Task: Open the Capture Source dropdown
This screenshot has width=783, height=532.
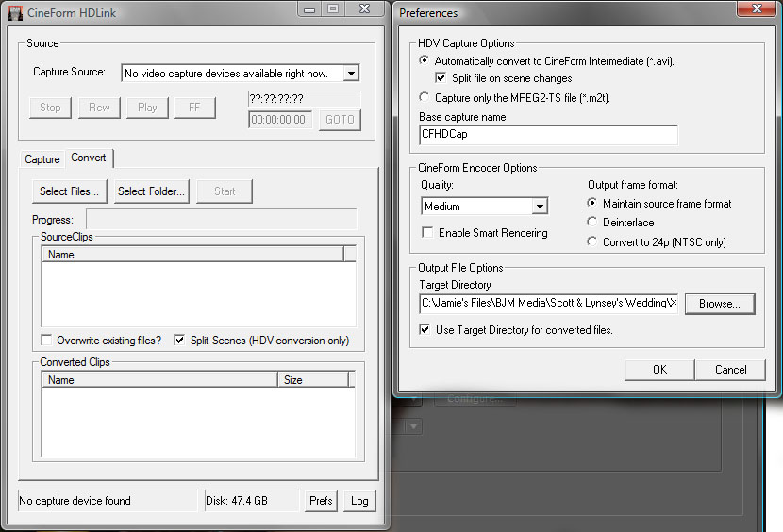Action: [351, 74]
